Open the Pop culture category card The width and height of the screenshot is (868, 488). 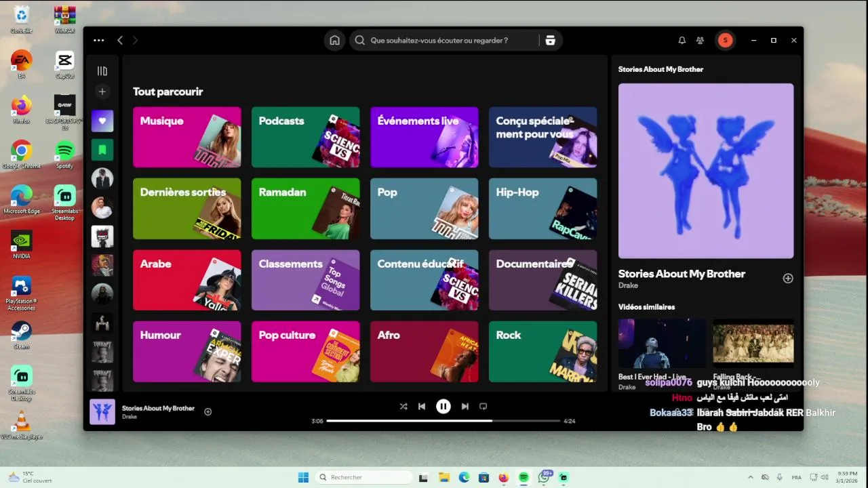click(x=306, y=352)
